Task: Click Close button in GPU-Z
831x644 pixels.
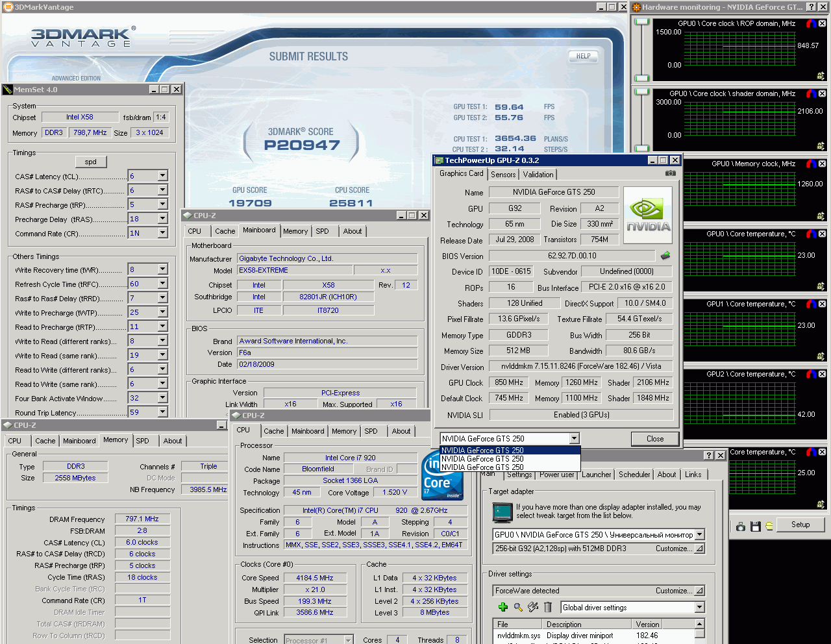Action: (x=655, y=439)
